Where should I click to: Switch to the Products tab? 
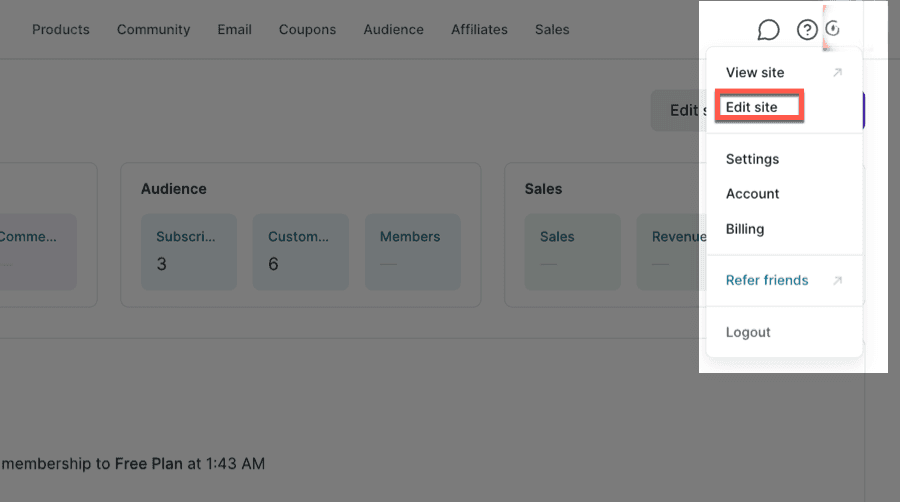[60, 30]
